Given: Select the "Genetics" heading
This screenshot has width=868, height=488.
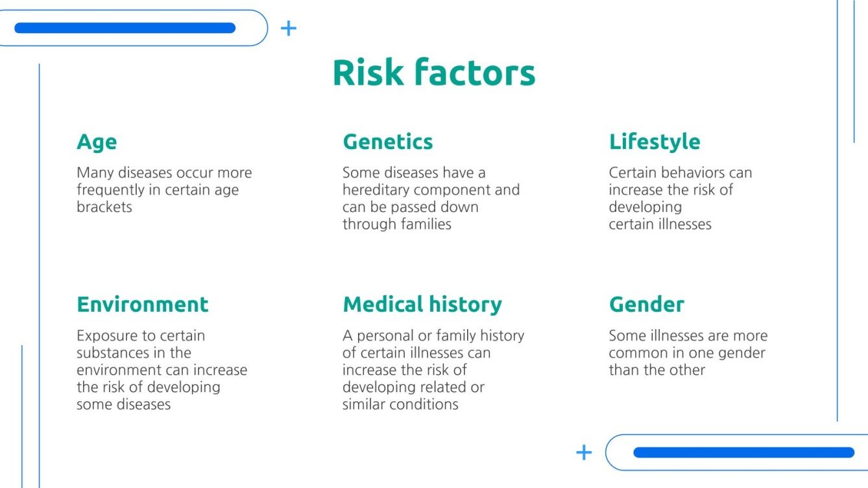Looking at the screenshot, I should tap(387, 142).
